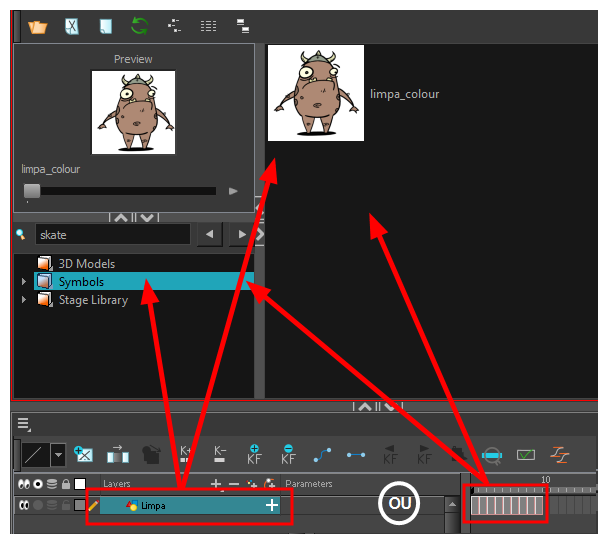The width and height of the screenshot is (608, 544).
Task: Toggle solo mode in layers header
Action: (x=38, y=484)
